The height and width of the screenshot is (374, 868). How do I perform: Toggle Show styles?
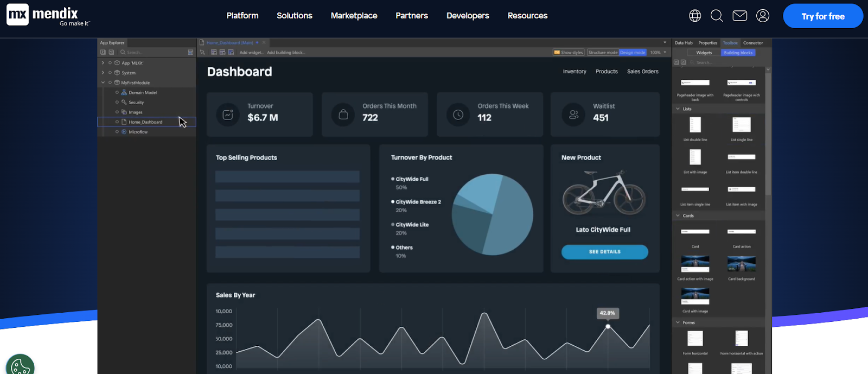click(569, 53)
